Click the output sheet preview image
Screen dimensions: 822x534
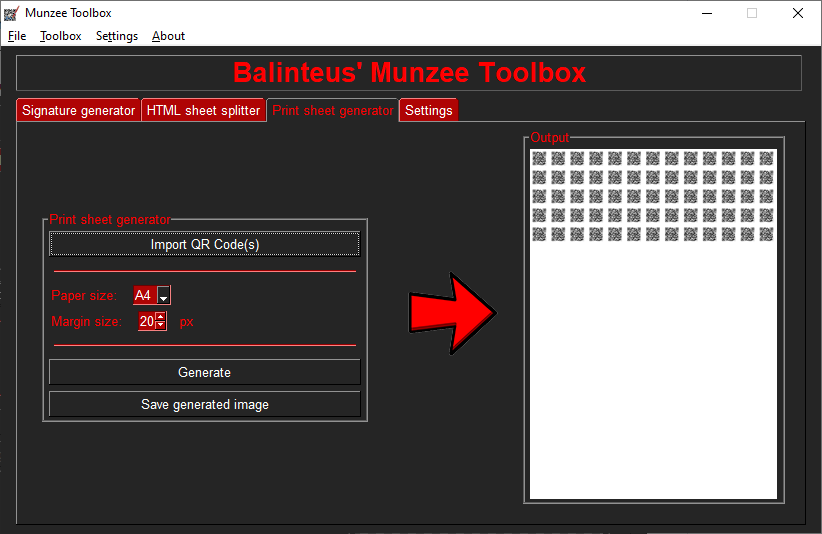pyautogui.click(x=653, y=324)
